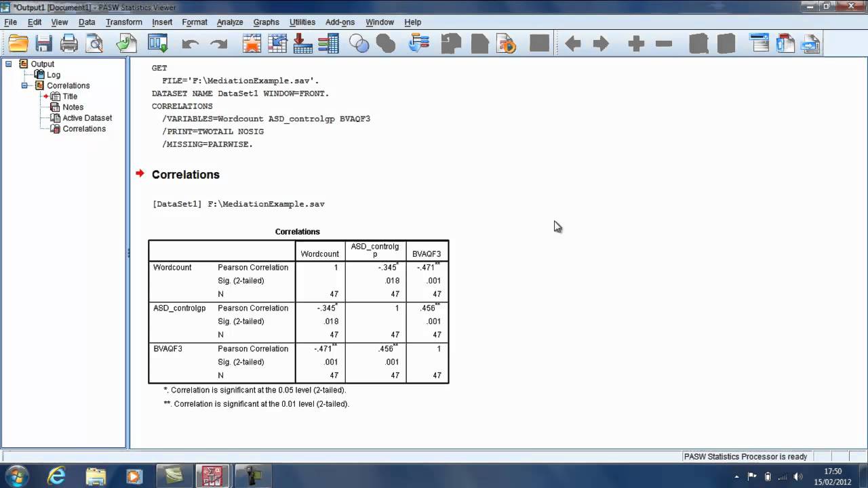Collapse the Output root tree node
Screen dimensions: 868x488
[x=9, y=64]
